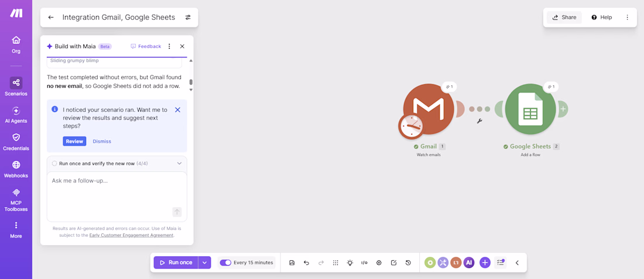The width and height of the screenshot is (644, 279).
Task: Open Google Sheets execution bubble showing 1
Action: coord(551,87)
